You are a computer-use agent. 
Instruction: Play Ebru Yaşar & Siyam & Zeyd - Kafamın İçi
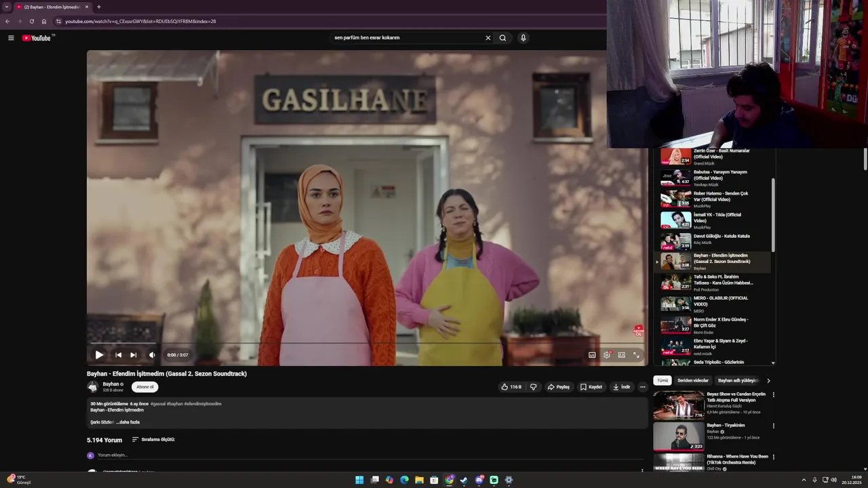pos(712,346)
